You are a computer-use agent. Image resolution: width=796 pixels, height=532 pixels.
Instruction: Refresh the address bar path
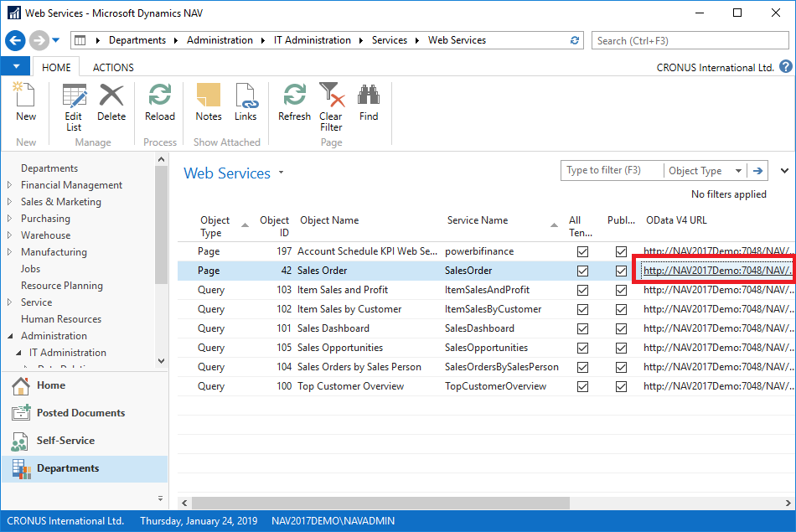click(x=575, y=40)
